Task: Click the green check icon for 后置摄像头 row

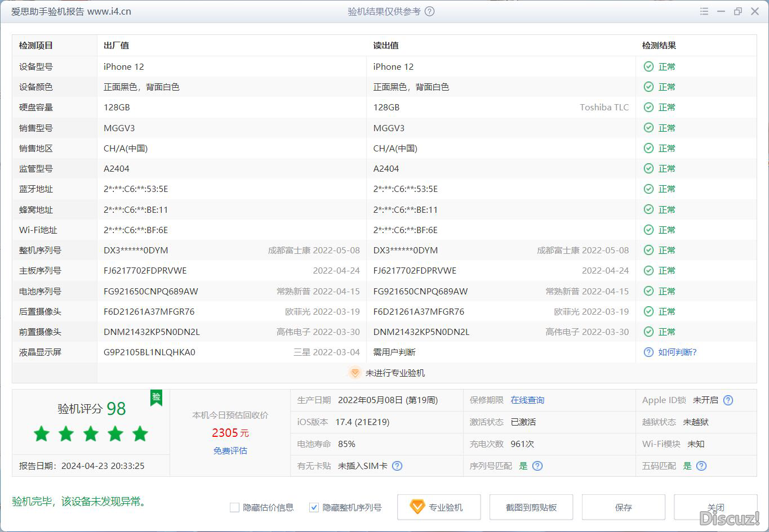Action: [x=648, y=311]
